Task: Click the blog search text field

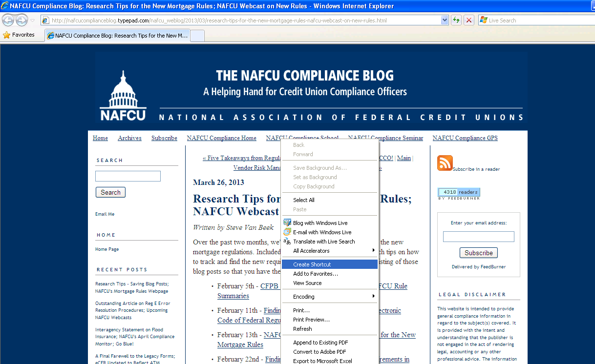Action: (x=128, y=176)
